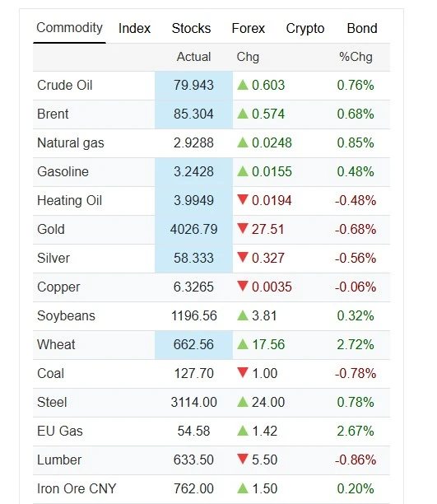Click the green up arrow beside Brent

tap(243, 114)
